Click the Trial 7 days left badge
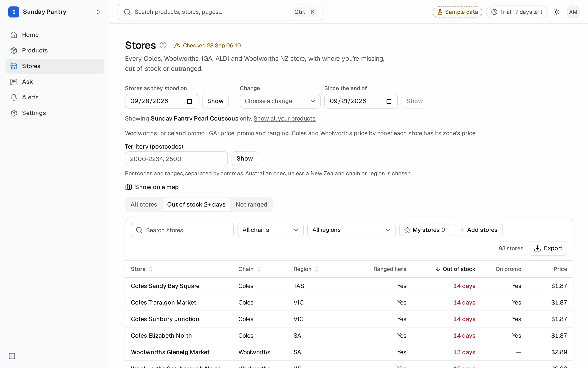Viewport: 588px width, 368px height. [x=517, y=12]
